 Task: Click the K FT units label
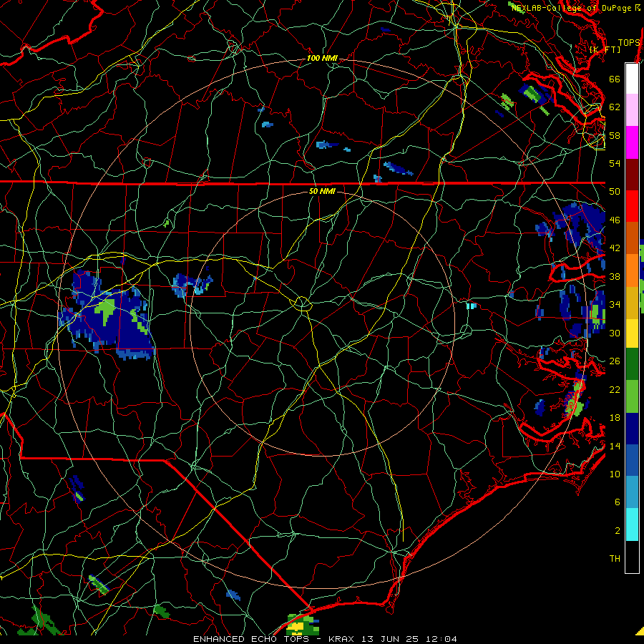pos(605,49)
